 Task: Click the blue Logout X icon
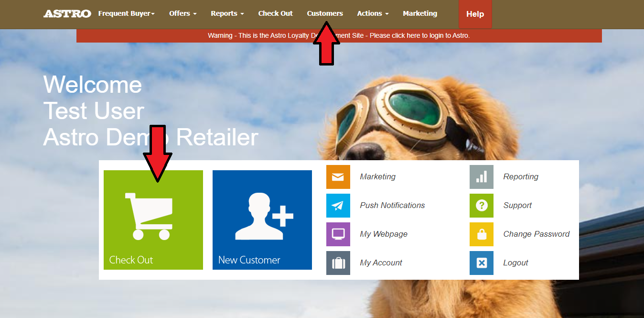pos(482,263)
